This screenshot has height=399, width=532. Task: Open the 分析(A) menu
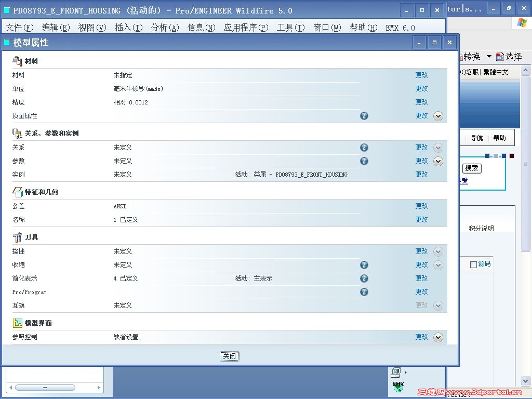click(x=165, y=28)
